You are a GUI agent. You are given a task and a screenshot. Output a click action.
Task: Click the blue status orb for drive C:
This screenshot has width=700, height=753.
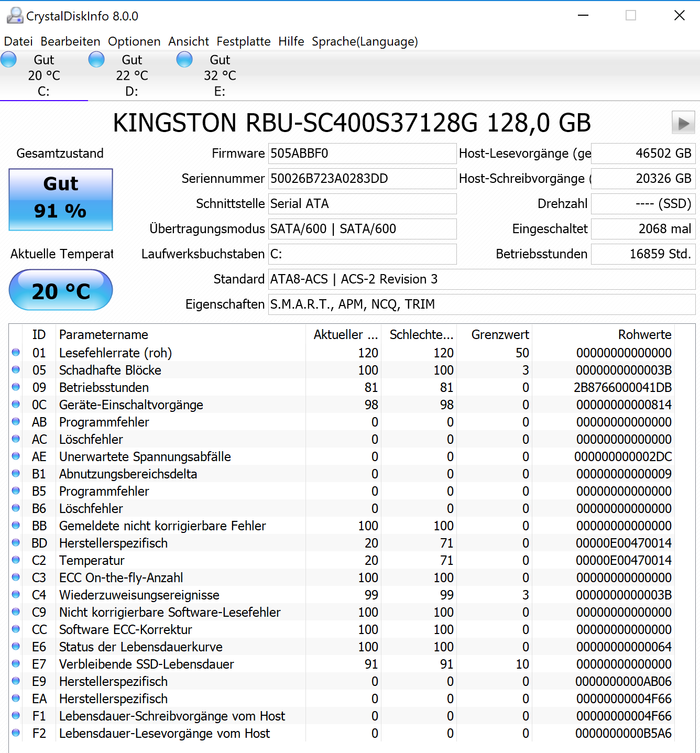click(x=8, y=60)
